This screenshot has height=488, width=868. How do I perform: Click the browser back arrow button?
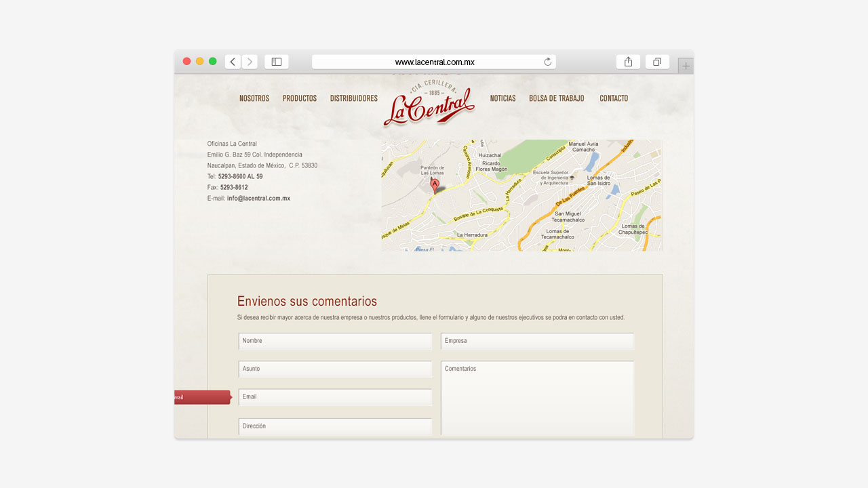coord(233,62)
